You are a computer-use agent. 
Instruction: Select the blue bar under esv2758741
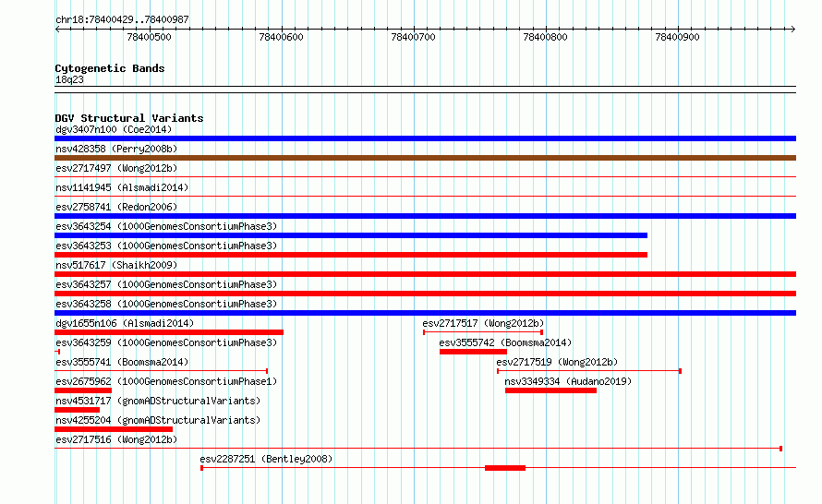[x=425, y=216]
